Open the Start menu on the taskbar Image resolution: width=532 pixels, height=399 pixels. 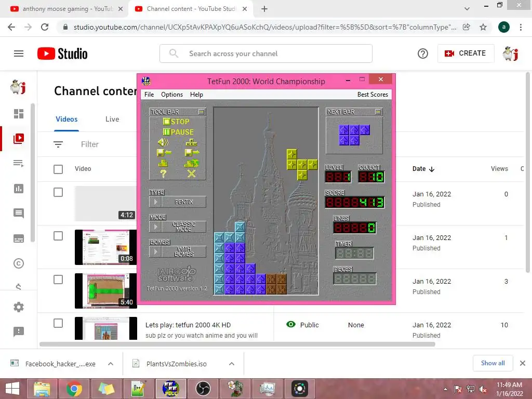pyautogui.click(x=12, y=389)
